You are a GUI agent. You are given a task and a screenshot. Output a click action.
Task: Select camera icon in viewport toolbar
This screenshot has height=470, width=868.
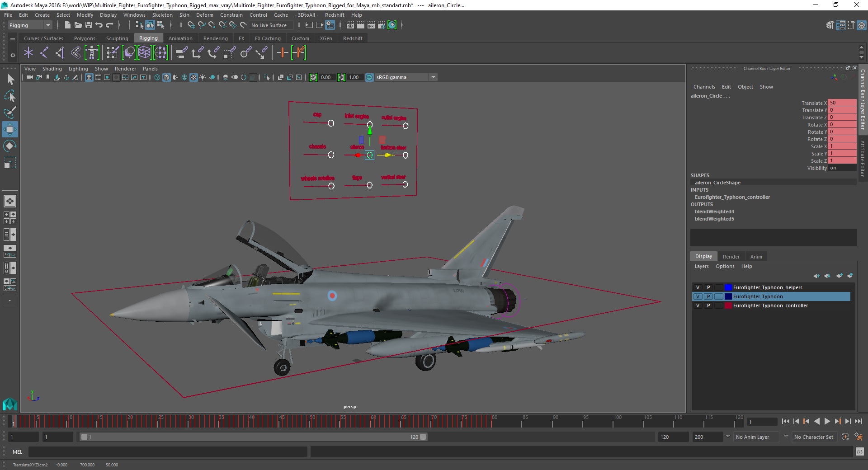30,77
